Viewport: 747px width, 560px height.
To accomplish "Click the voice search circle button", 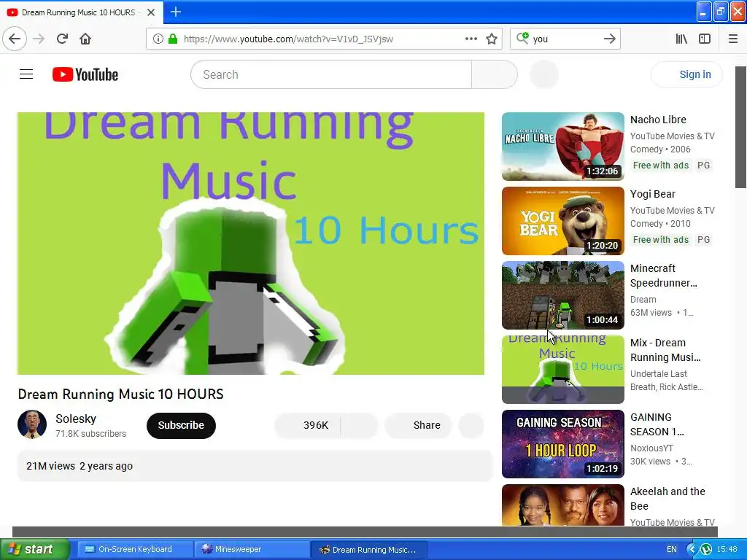I will (x=544, y=74).
